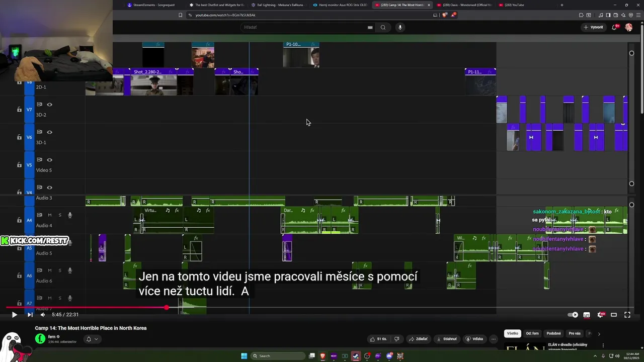Switch to Herný monitor Asus ROG Strix tab

[x=340, y=5]
